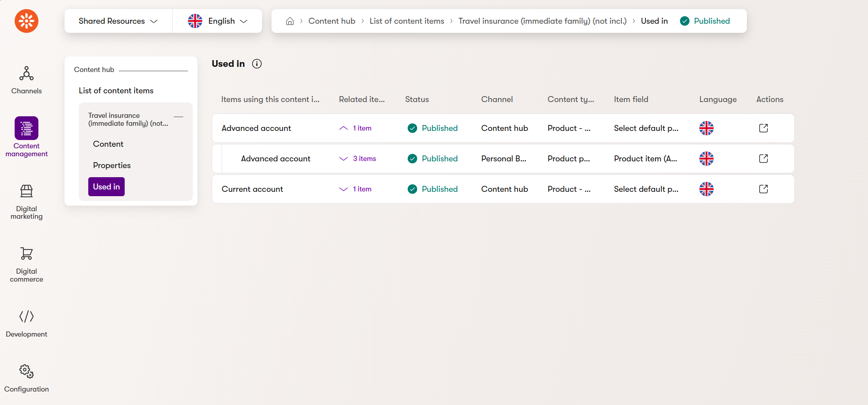
Task: Switch to the Properties tab
Action: pos(112,165)
